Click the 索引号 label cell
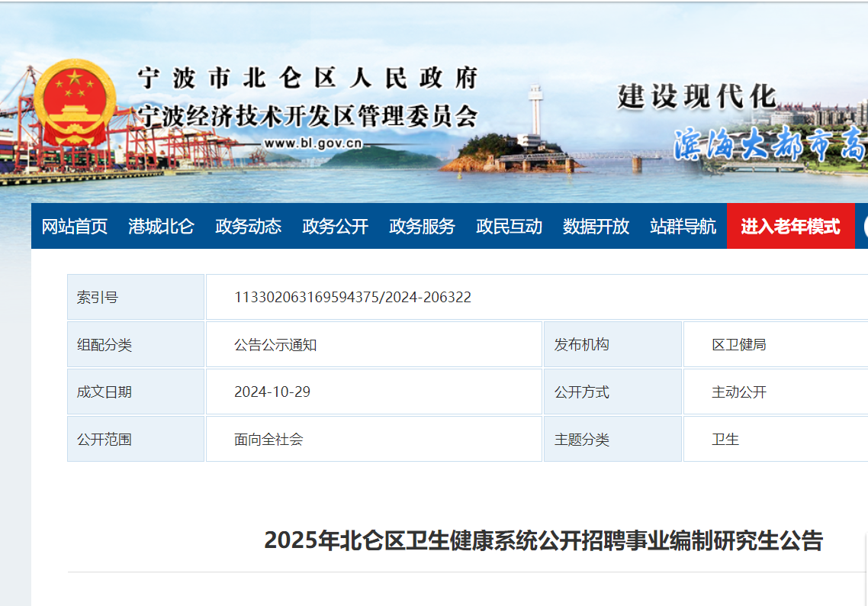Image resolution: width=868 pixels, height=606 pixels. pyautogui.click(x=136, y=297)
